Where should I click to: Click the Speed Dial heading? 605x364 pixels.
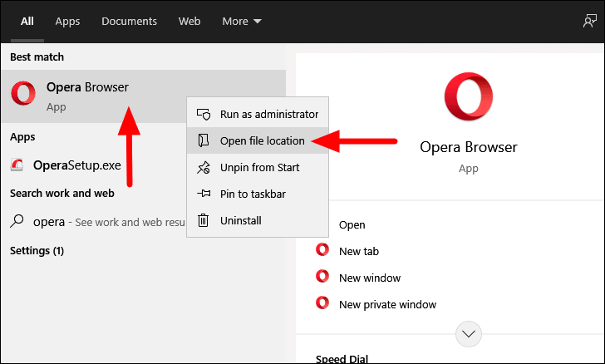coord(342,359)
